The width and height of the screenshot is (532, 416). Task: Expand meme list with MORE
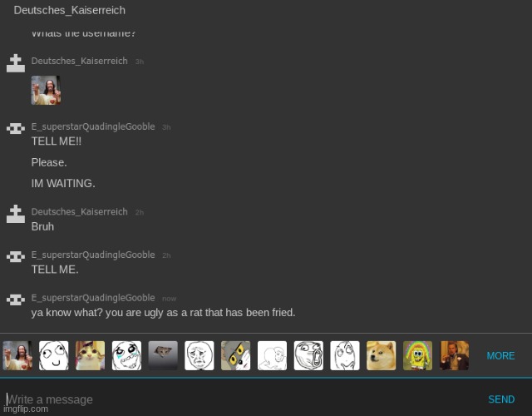[x=500, y=355]
